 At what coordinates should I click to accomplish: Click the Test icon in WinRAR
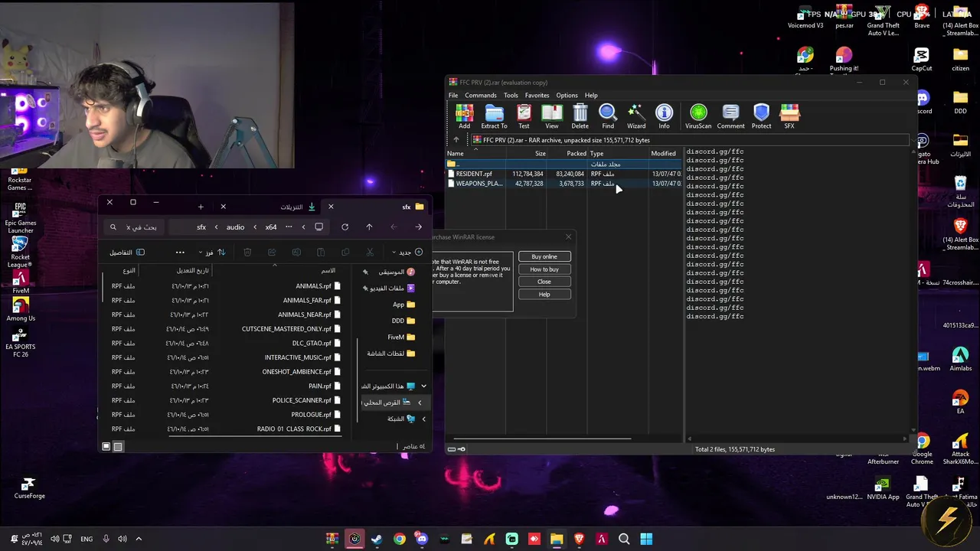click(x=524, y=116)
